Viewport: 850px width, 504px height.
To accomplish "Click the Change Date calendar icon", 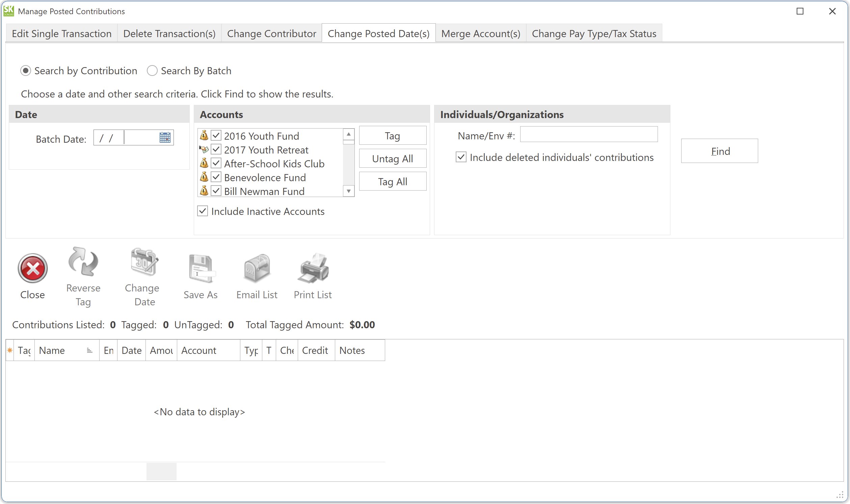I will coord(144,261).
